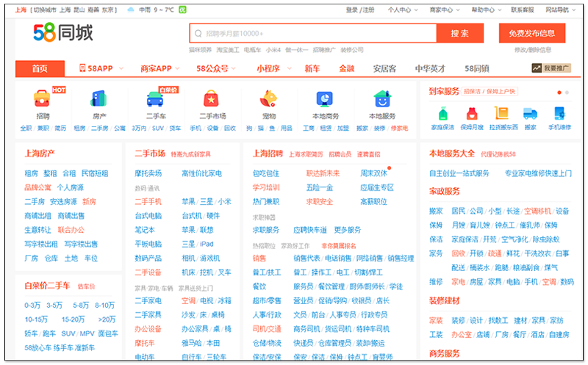The height and width of the screenshot is (365, 588).
Task: Open the 白菜价二手车 heading
Action: pos(47,286)
